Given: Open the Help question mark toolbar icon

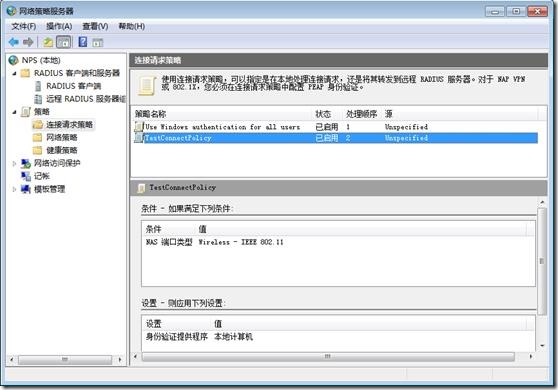Looking at the screenshot, I should click(x=83, y=42).
